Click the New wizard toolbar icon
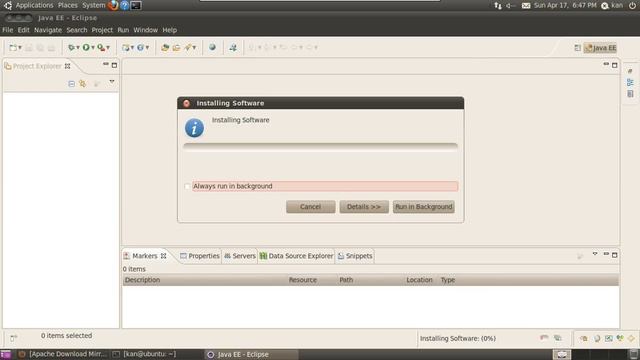 [x=13, y=48]
